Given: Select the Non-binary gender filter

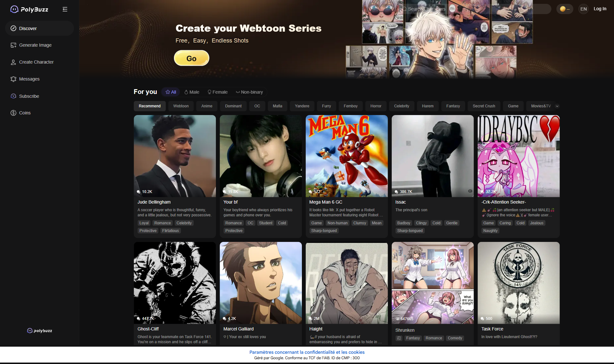Looking at the screenshot, I should click(249, 92).
